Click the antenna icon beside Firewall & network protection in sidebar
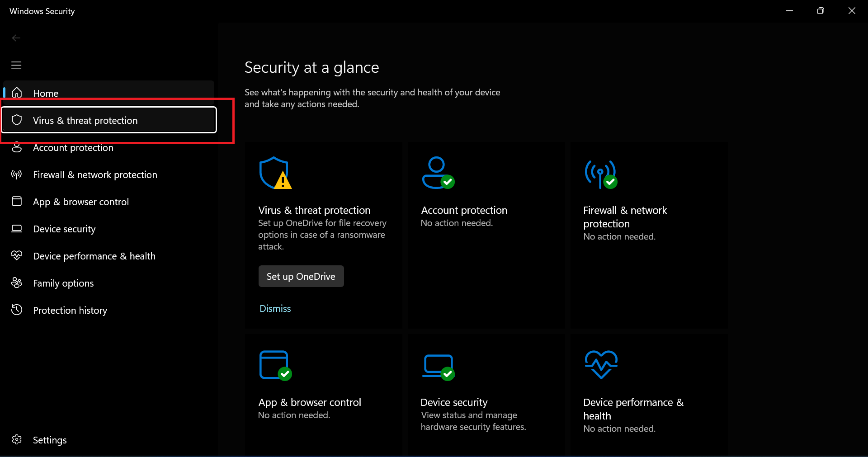The height and width of the screenshot is (457, 868). (x=17, y=174)
